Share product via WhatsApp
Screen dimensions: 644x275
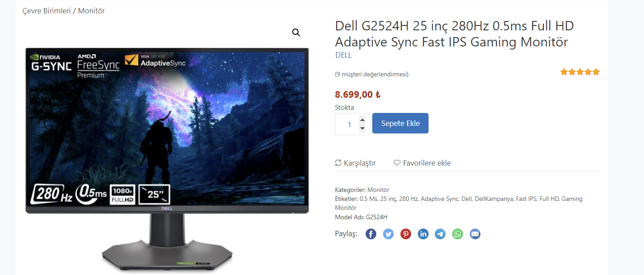point(458,234)
